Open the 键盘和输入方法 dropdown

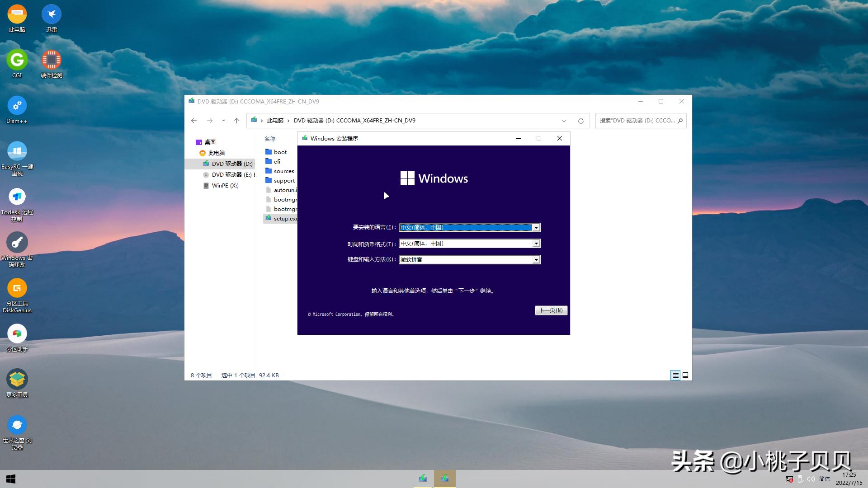pos(536,259)
